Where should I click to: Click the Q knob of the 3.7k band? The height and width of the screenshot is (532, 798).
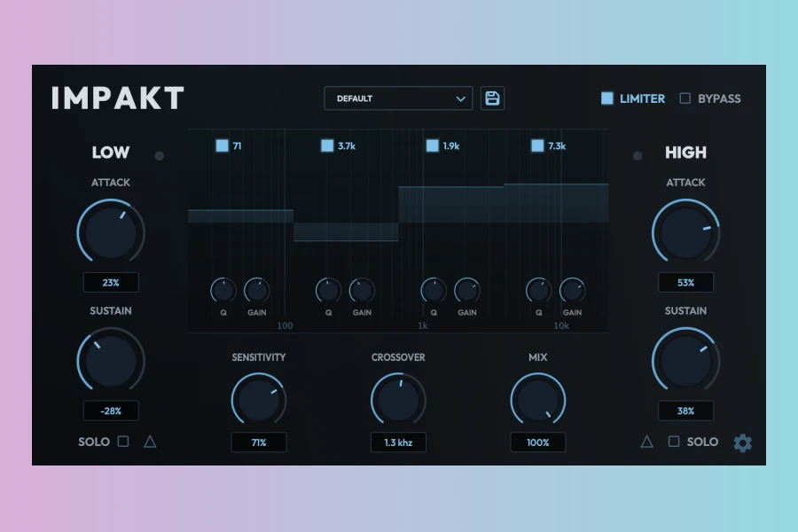pos(328,291)
